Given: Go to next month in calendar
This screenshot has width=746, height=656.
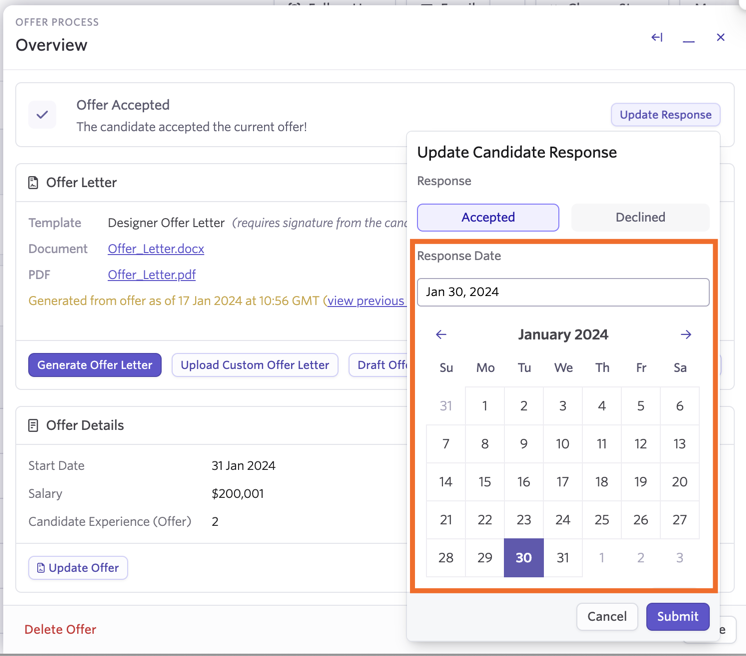Looking at the screenshot, I should [686, 334].
